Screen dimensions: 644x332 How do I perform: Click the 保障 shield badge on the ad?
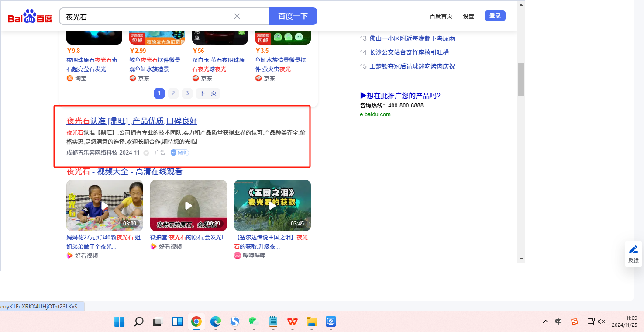[x=179, y=152]
